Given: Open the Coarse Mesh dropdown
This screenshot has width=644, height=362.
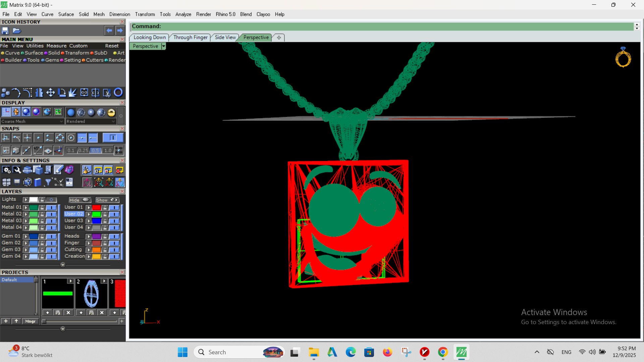Looking at the screenshot, I should [32, 121].
